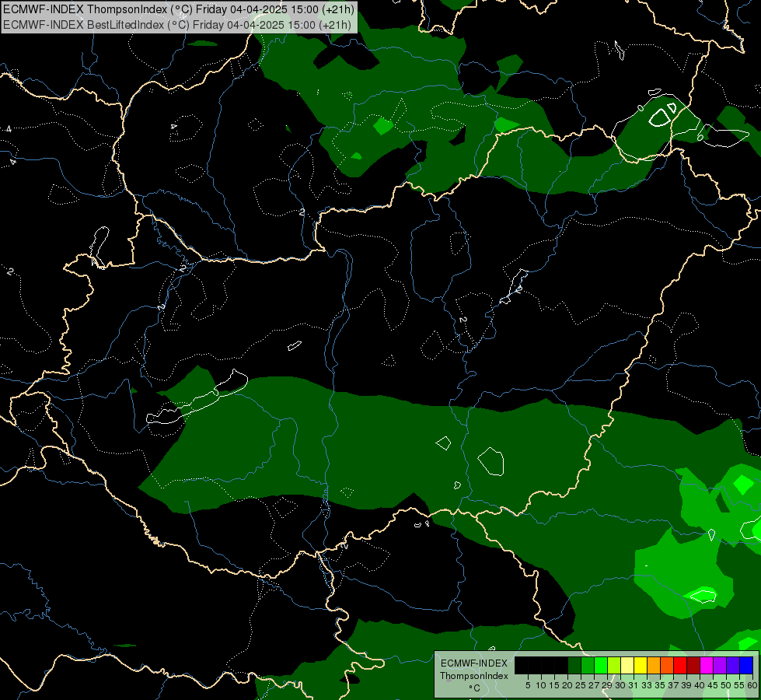The height and width of the screenshot is (700, 761).
Task: Click the legend scale value 31
Action: pos(634,685)
